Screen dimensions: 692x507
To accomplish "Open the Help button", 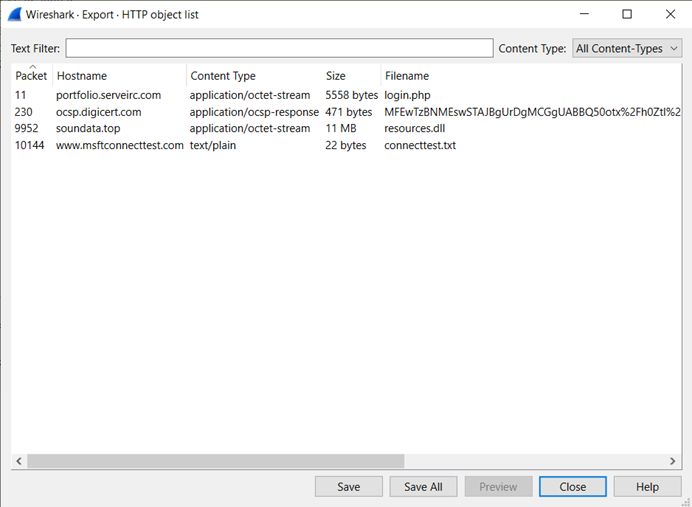I will (647, 487).
